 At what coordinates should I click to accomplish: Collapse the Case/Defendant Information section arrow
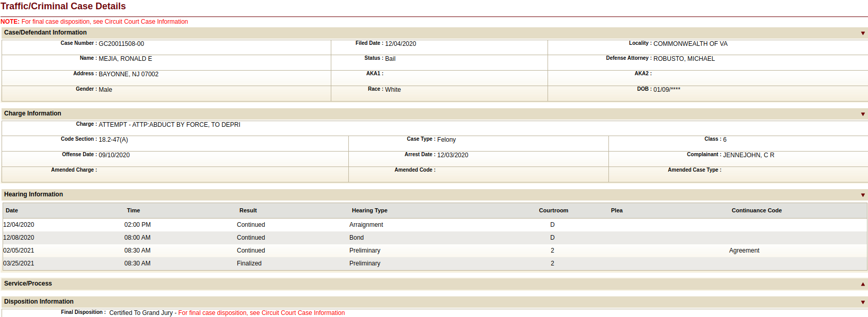click(x=863, y=33)
